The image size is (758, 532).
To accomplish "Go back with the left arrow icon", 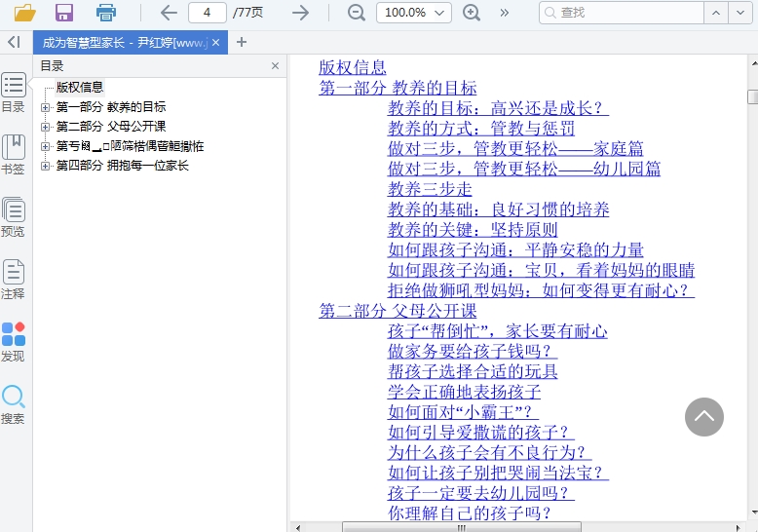I will (169, 13).
